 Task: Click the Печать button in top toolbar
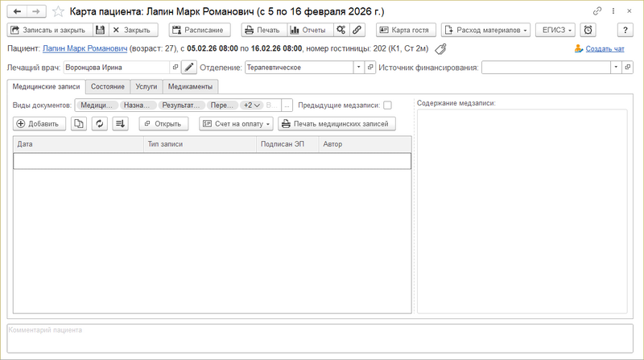(264, 30)
